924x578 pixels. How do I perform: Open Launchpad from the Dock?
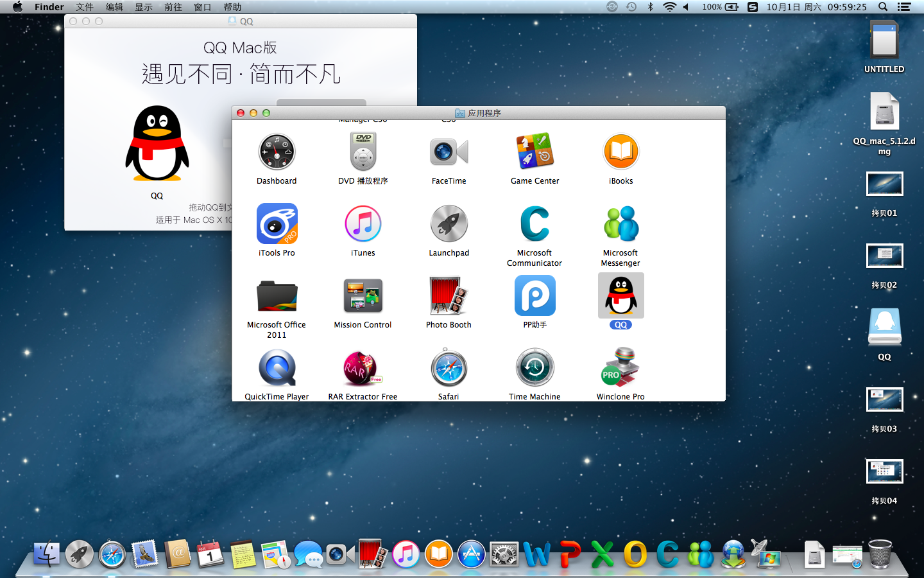point(80,554)
